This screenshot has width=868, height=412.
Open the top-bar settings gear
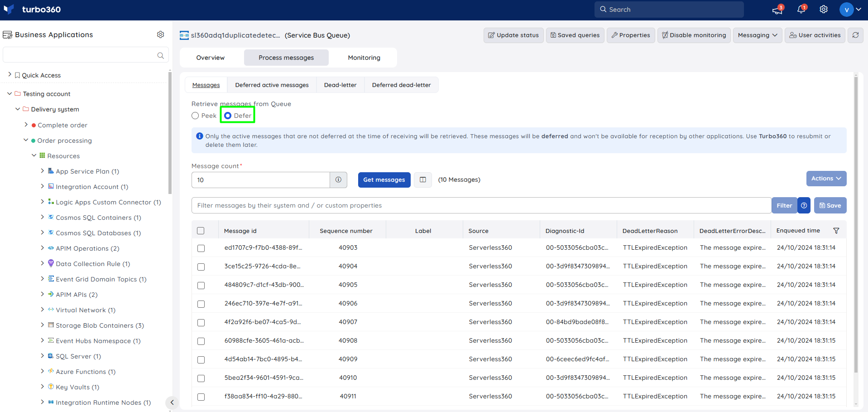[x=824, y=10]
